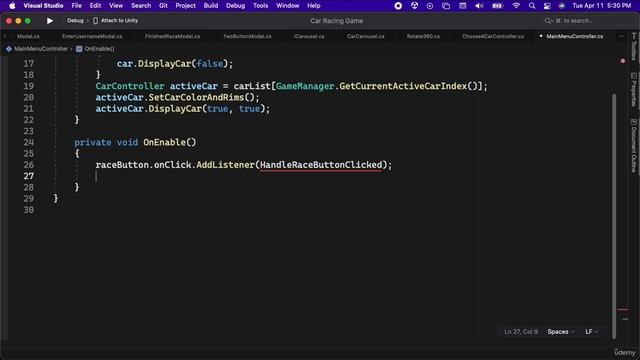Open the Apple menu
Screen dimensions: 640x360
(12, 6)
